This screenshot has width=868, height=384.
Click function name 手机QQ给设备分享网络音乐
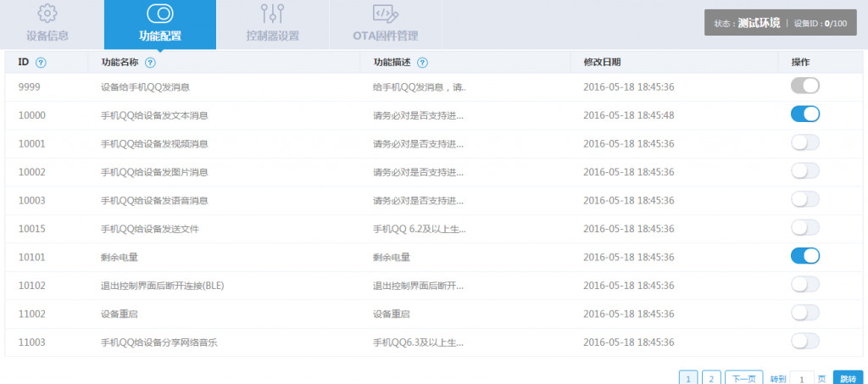point(159,342)
